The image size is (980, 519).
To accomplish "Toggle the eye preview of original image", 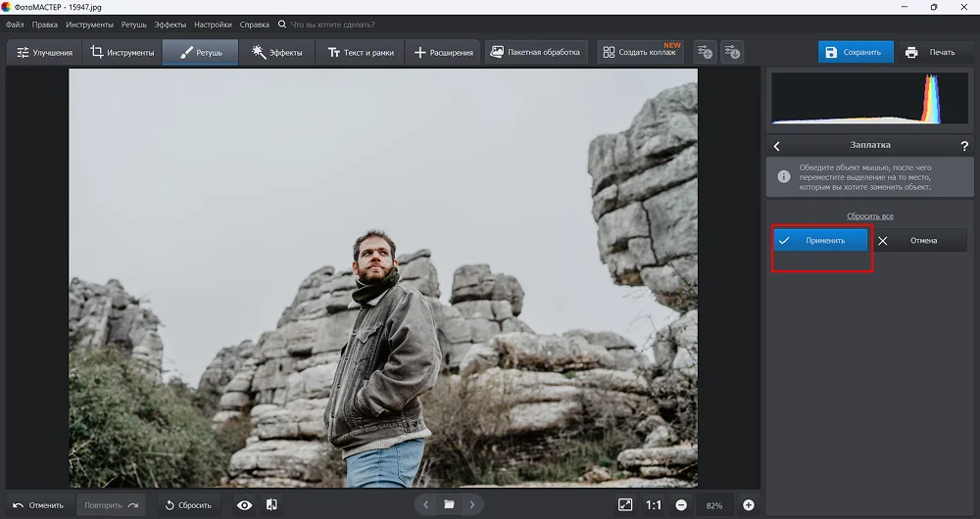I will point(244,505).
